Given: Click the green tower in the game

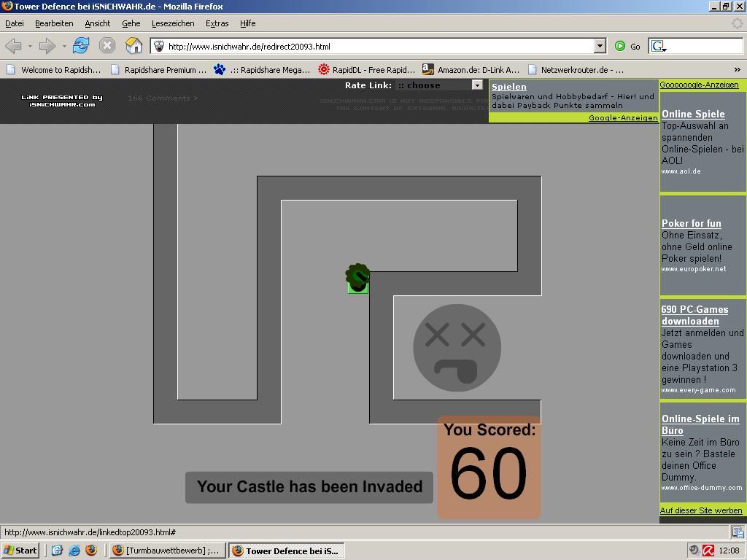Looking at the screenshot, I should tap(357, 279).
